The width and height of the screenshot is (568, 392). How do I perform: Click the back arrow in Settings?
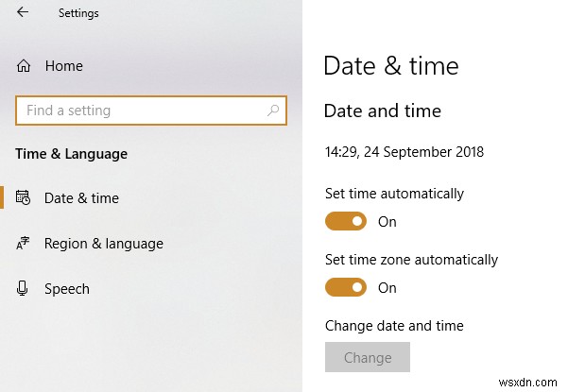tap(23, 12)
